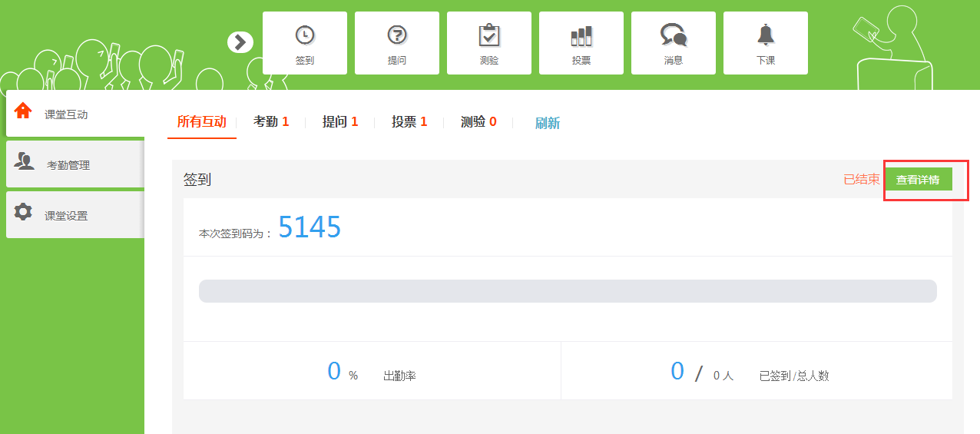Open the 消息 chat bubble icon
Screen dimensions: 980x434
[x=674, y=35]
